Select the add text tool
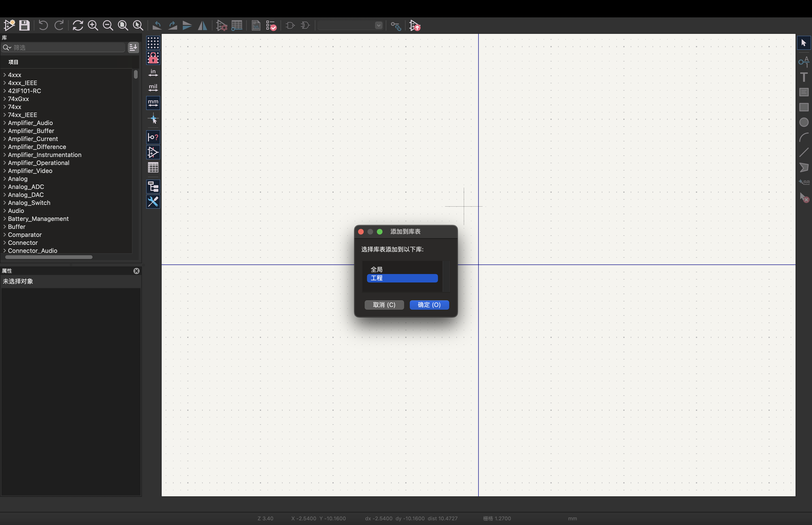Screen dimensions: 812x525 [x=804, y=77]
